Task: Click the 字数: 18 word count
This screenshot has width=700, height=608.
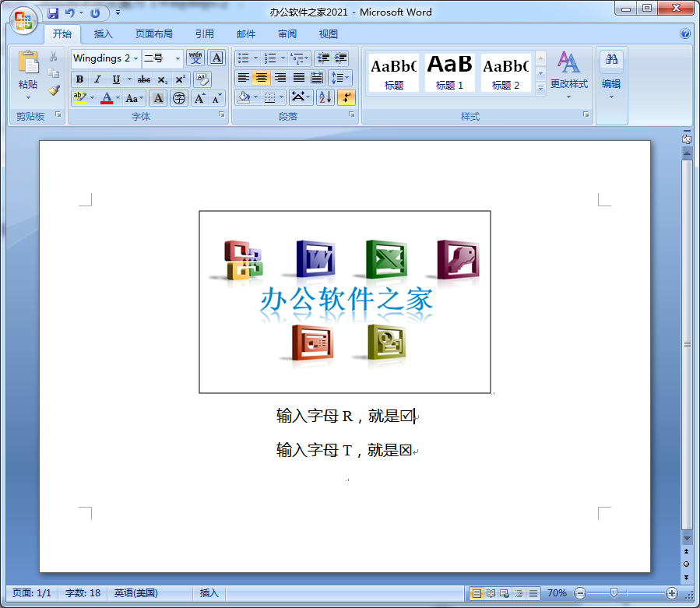Action: (83, 593)
